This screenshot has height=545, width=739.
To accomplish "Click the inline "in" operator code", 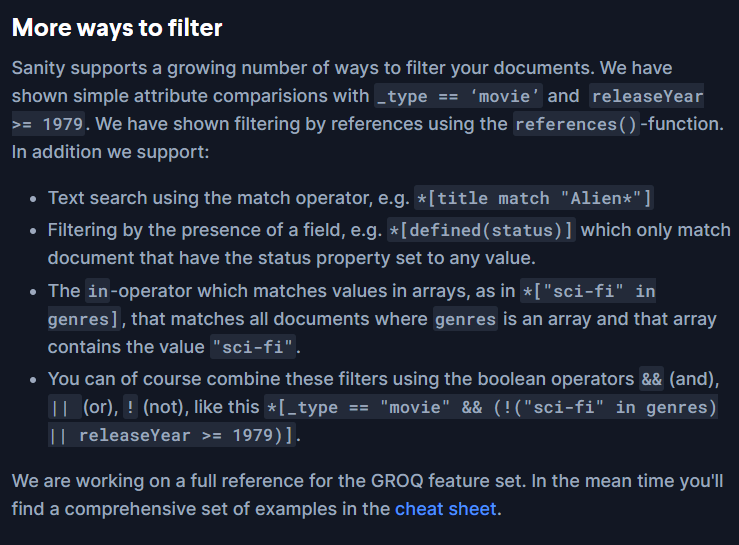I will coord(98,291).
